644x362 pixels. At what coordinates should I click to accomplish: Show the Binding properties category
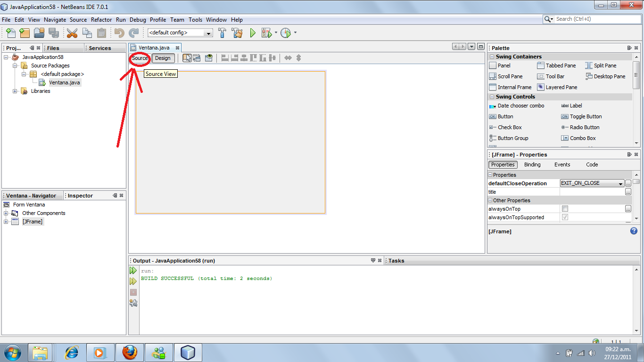(532, 165)
